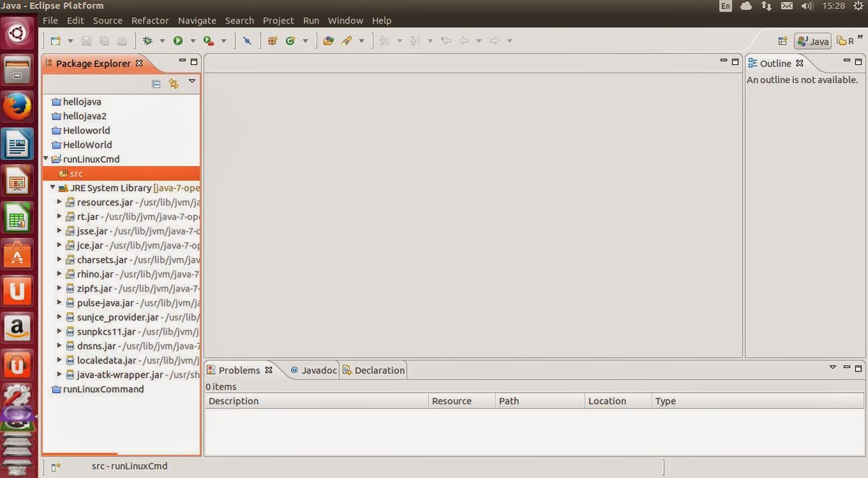The image size is (868, 478).
Task: Open the New Java Project toolbar icon
Action: click(56, 40)
